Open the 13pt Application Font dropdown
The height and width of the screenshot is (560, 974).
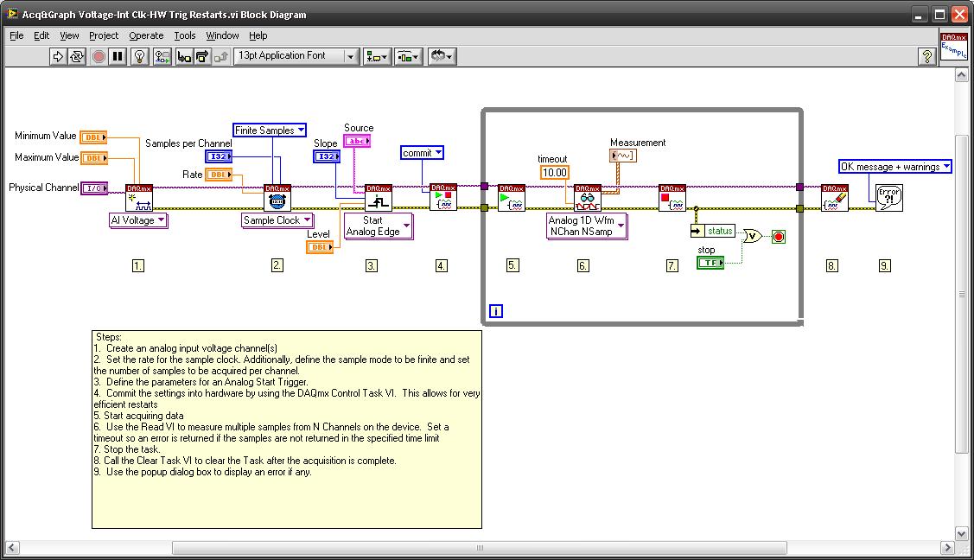tap(296, 56)
